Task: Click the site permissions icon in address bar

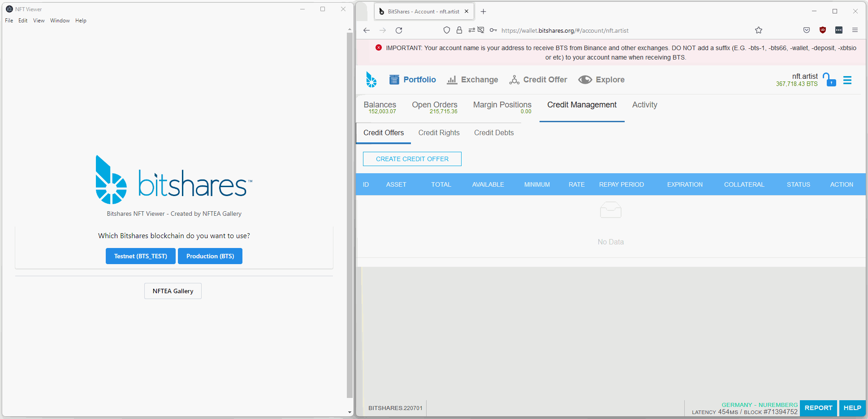Action: 472,30
